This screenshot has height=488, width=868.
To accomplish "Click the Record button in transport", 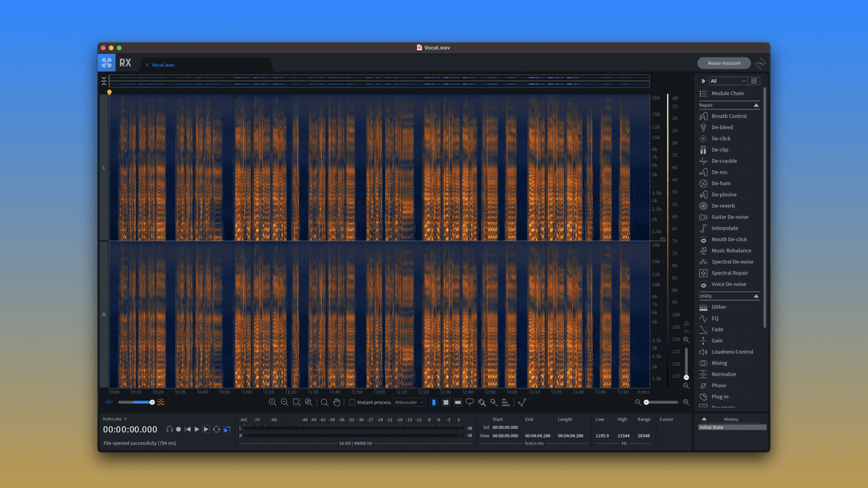I will (x=178, y=429).
